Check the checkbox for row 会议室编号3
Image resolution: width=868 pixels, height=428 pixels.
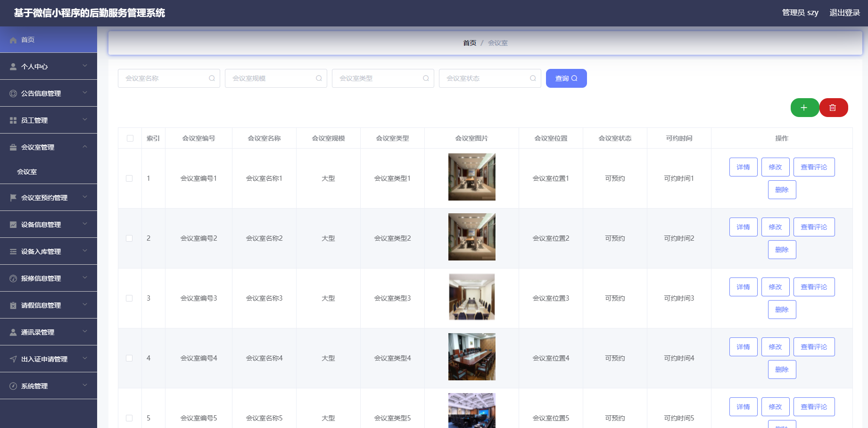129,298
